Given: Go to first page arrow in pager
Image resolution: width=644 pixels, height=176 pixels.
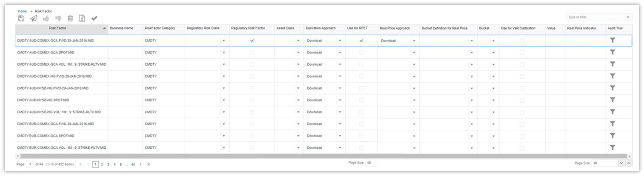Looking at the screenshot, I should (x=81, y=164).
